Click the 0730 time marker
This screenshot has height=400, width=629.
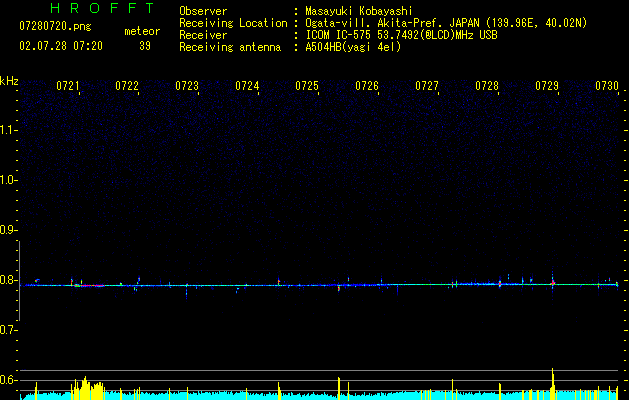click(607, 86)
